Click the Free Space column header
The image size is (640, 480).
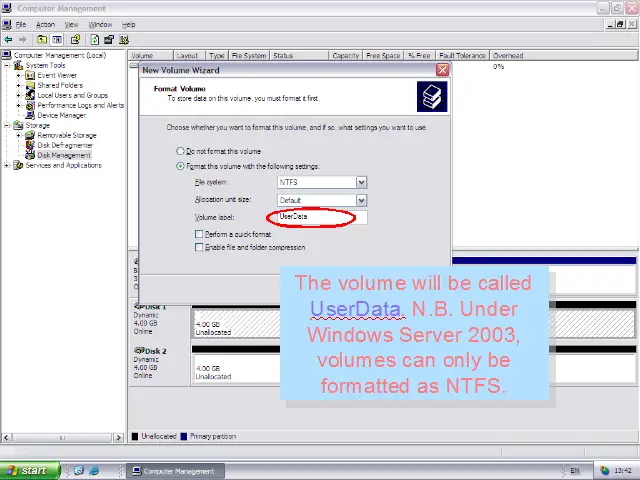click(383, 56)
